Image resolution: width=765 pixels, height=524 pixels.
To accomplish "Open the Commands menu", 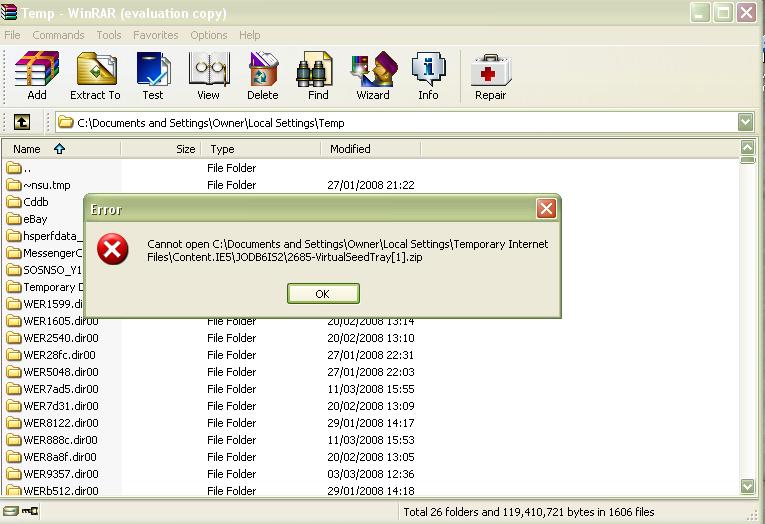I will (58, 35).
